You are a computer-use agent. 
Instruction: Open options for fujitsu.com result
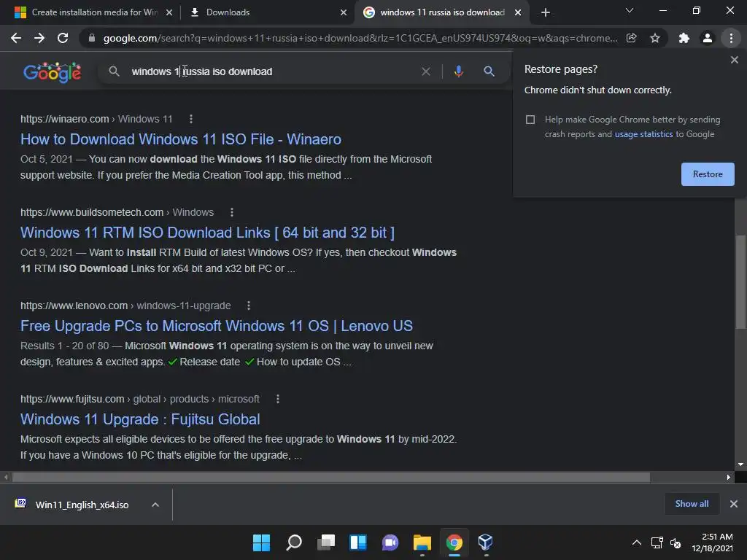278,399
